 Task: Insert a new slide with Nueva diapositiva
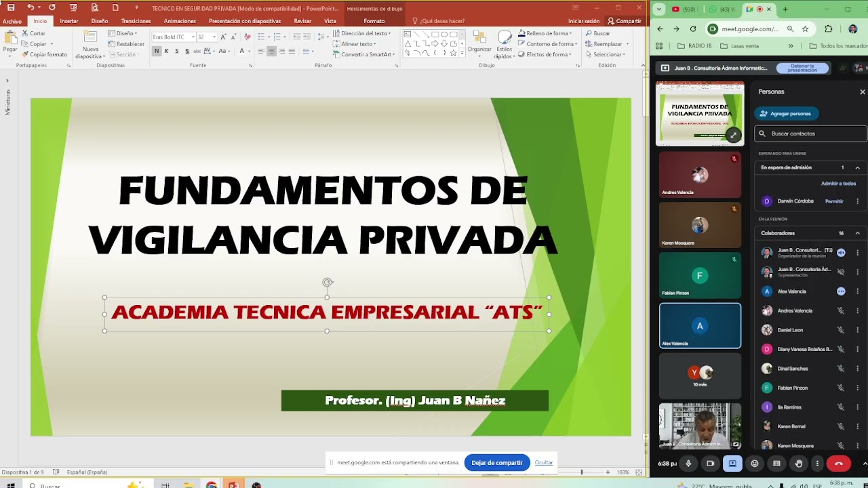90,45
